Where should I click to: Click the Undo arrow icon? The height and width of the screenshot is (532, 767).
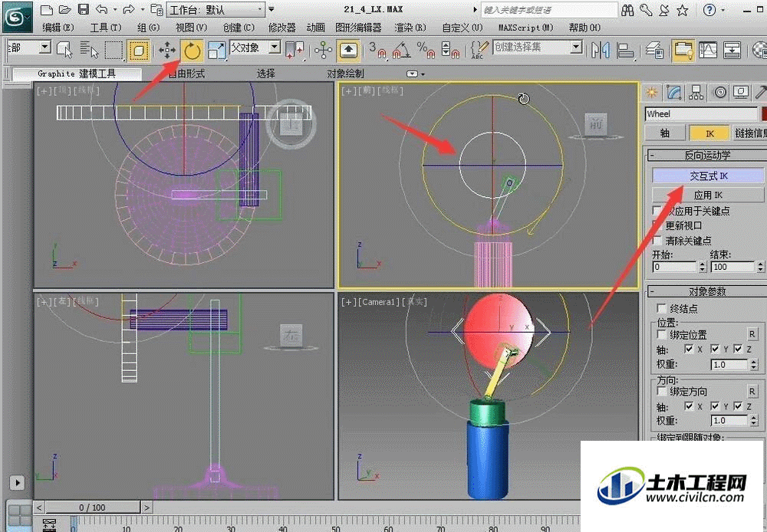102,9
